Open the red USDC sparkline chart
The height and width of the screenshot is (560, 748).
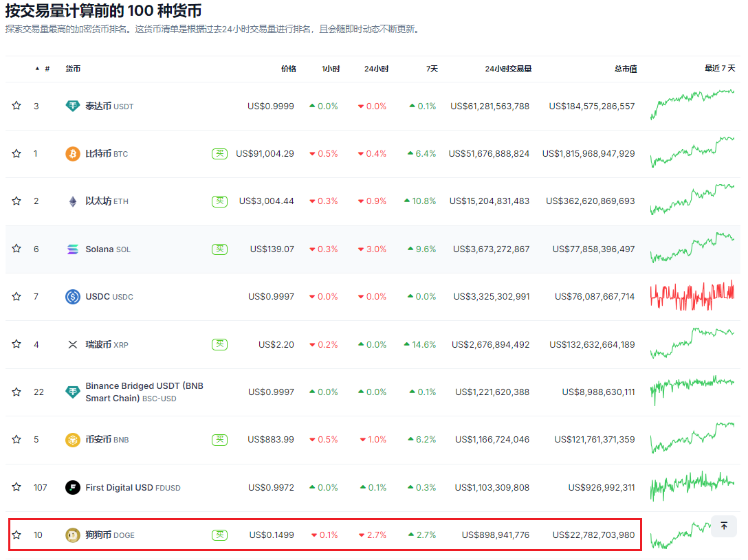pyautogui.click(x=692, y=295)
